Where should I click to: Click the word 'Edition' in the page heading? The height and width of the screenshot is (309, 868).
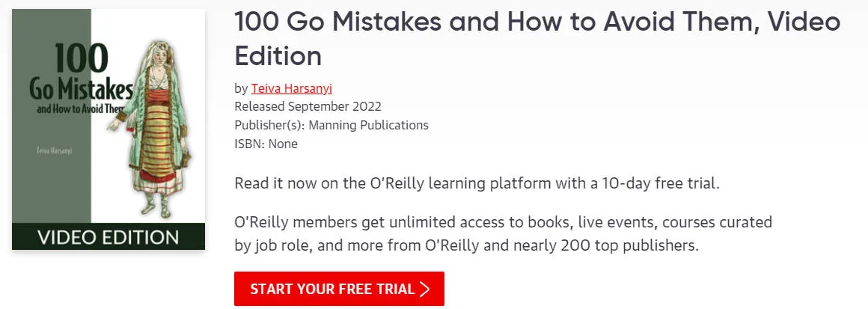(x=278, y=55)
